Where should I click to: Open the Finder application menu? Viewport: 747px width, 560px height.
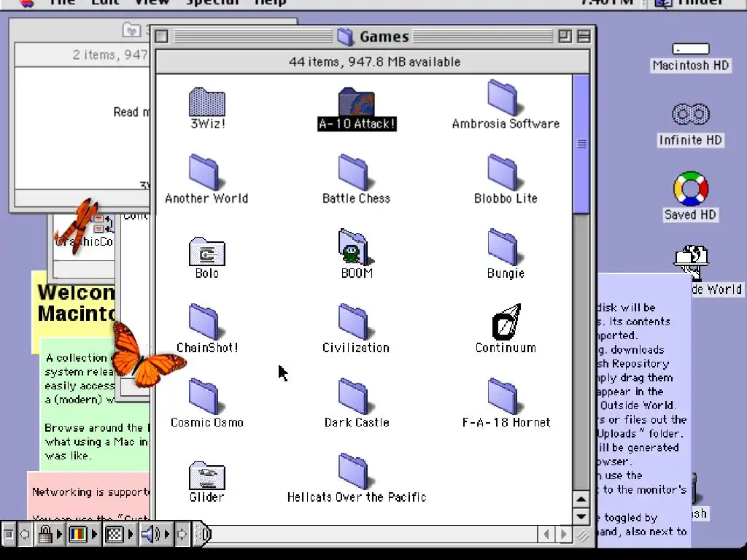pos(690,3)
